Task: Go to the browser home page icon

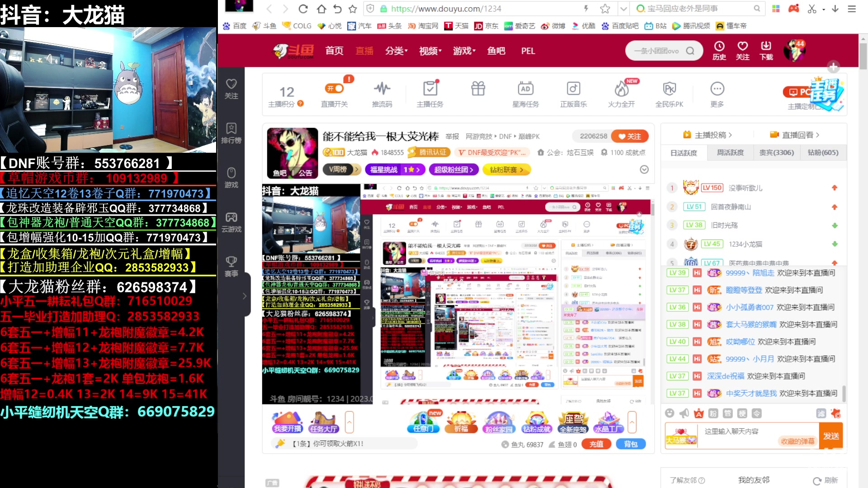Action: click(x=321, y=9)
